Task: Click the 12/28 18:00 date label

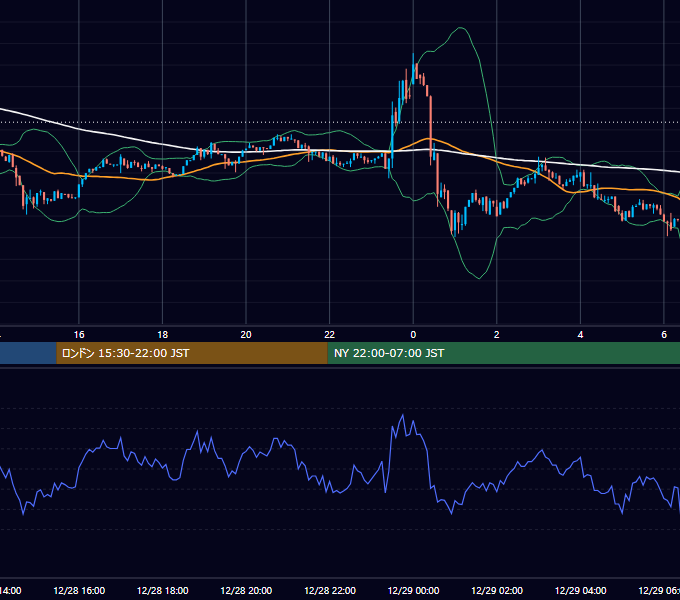Action: [x=163, y=591]
